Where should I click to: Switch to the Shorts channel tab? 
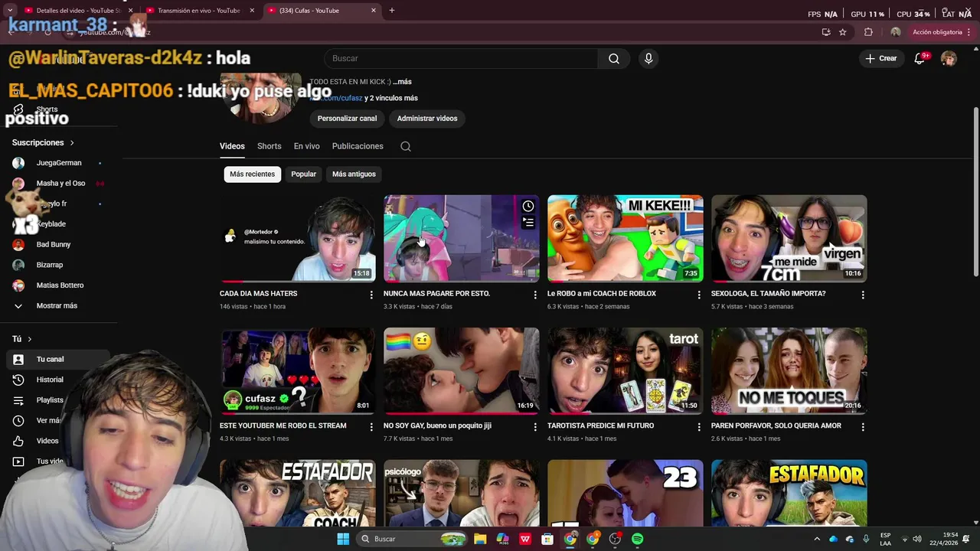point(269,146)
